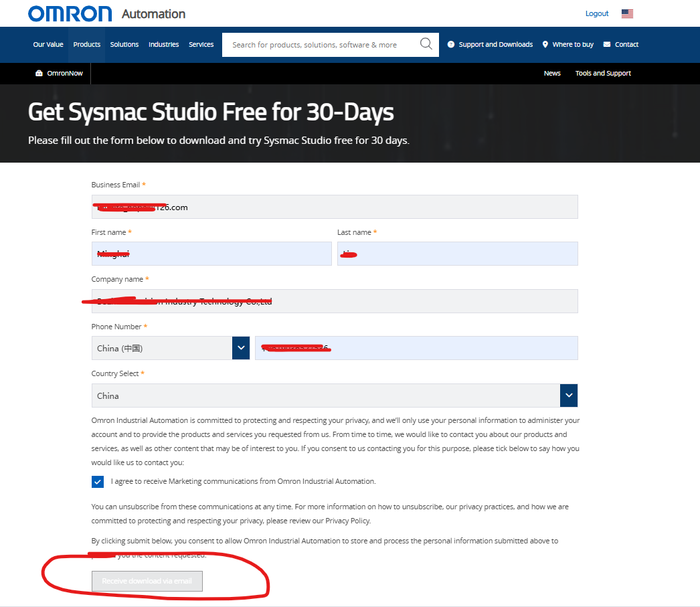700x607 pixels.
Task: Click the OmronNow robot icon
Action: pos(39,74)
